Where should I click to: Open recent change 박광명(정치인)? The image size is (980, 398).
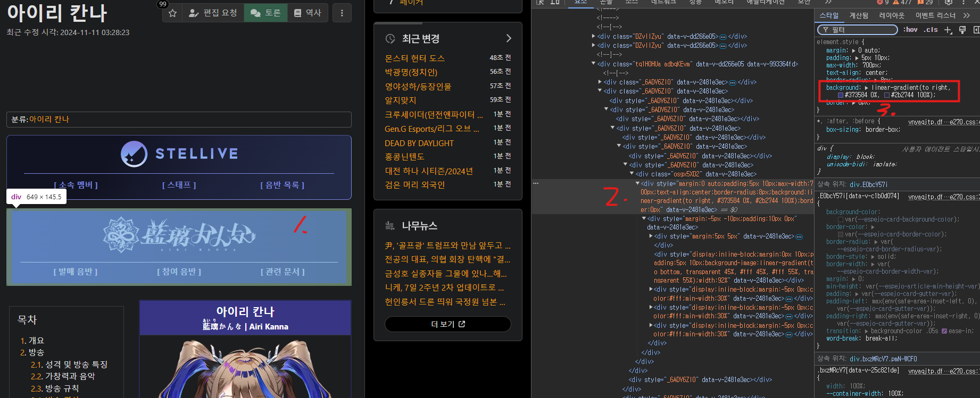[411, 72]
